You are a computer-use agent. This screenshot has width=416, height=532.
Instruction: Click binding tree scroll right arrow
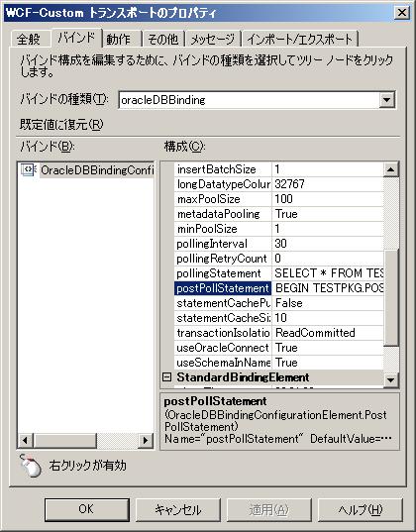146,441
